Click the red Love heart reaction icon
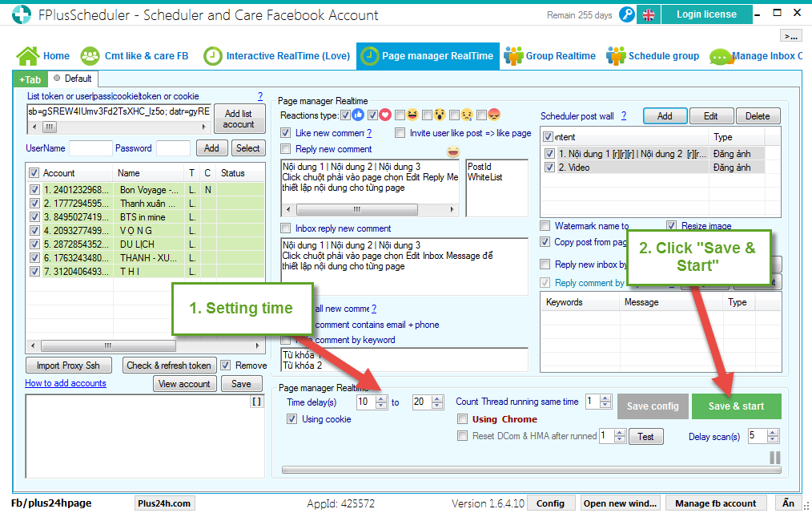 click(384, 115)
